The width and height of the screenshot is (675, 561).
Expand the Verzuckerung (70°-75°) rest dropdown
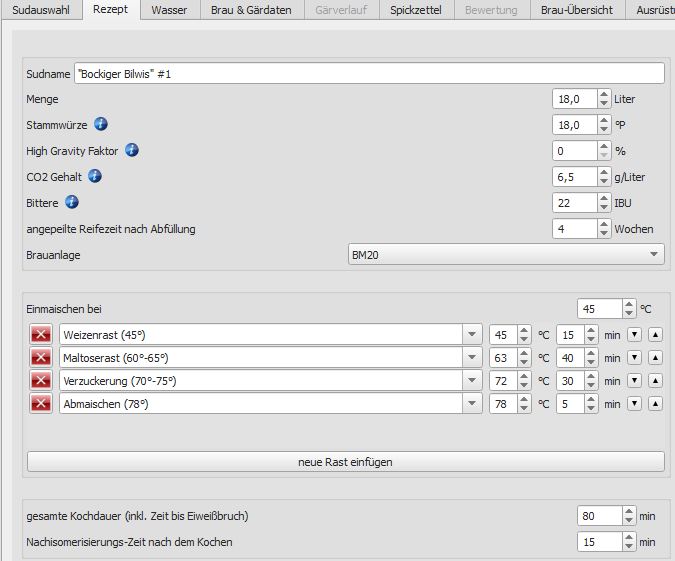pyautogui.click(x=472, y=380)
